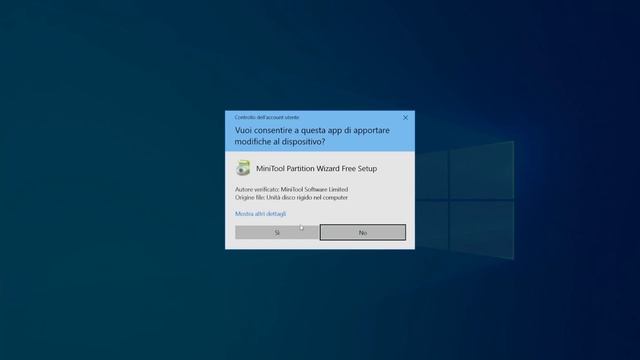
Task: Close the User Account Control dialog
Action: pyautogui.click(x=405, y=118)
